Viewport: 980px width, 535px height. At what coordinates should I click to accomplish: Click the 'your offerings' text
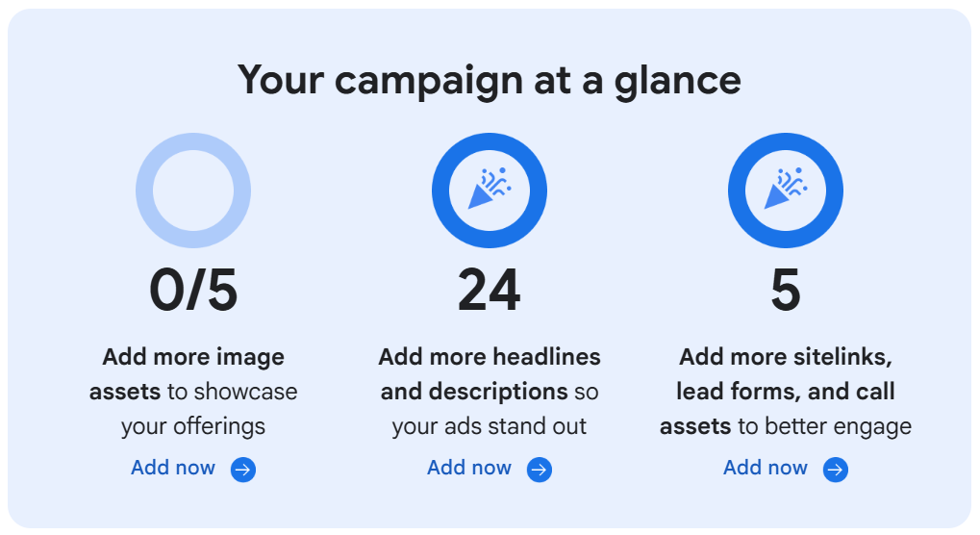click(193, 425)
